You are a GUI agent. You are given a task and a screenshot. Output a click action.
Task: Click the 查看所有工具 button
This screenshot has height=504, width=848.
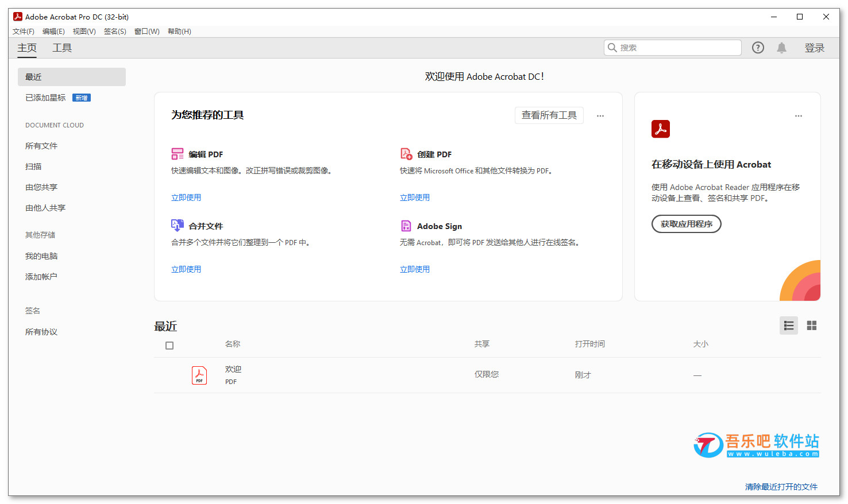coord(549,115)
